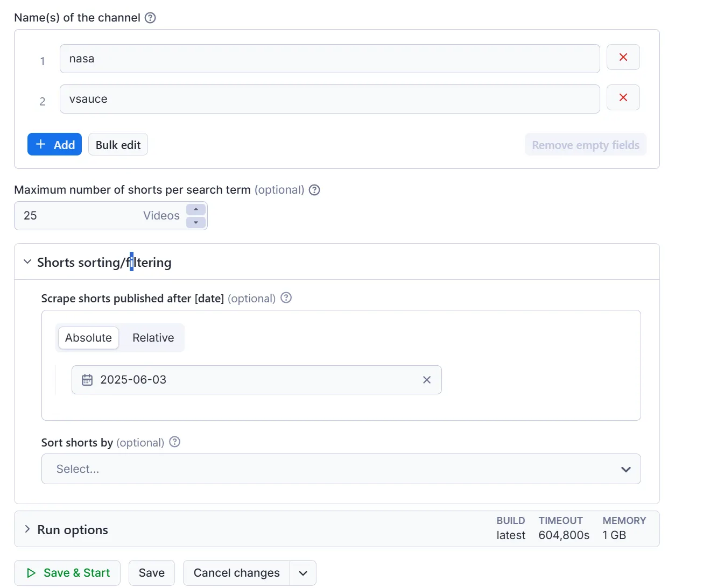Open help tooltip for channel names
The image size is (710, 588).
tap(151, 18)
